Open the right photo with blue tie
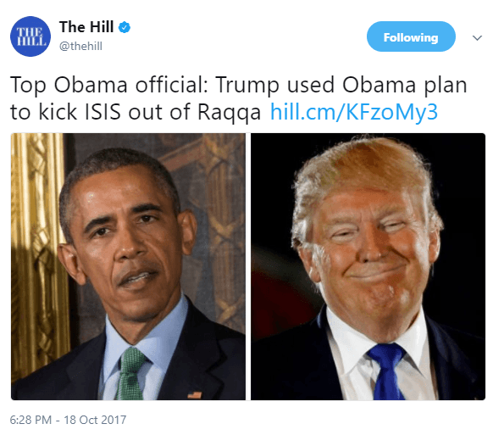 [368, 266]
